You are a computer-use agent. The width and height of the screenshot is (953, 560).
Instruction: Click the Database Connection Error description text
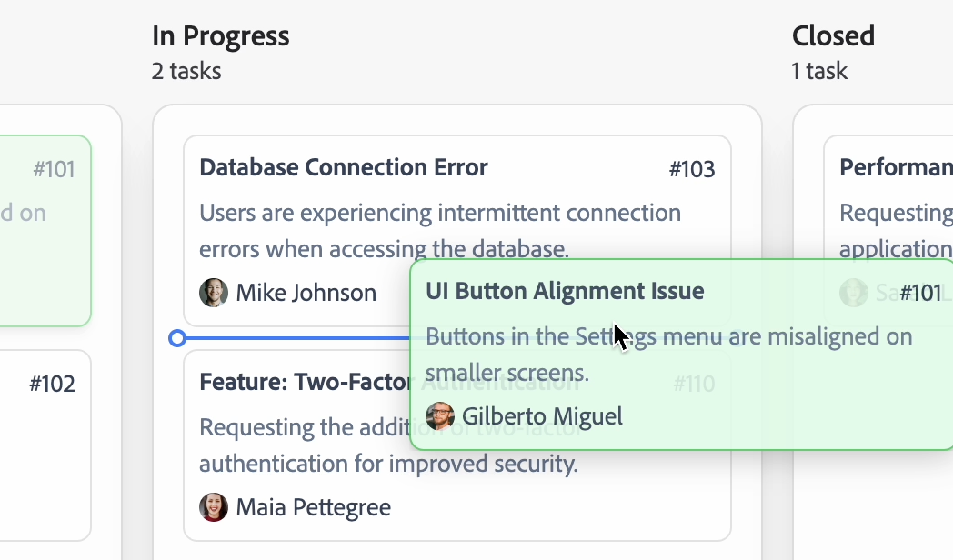[440, 214]
